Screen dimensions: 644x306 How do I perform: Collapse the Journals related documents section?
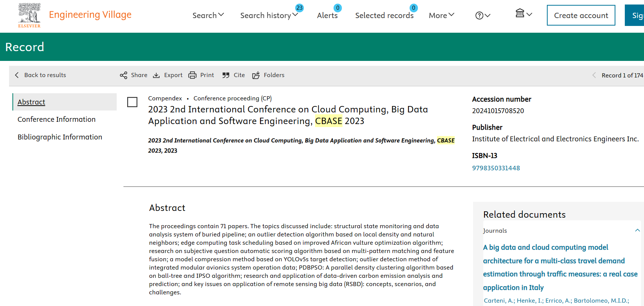pos(637,230)
